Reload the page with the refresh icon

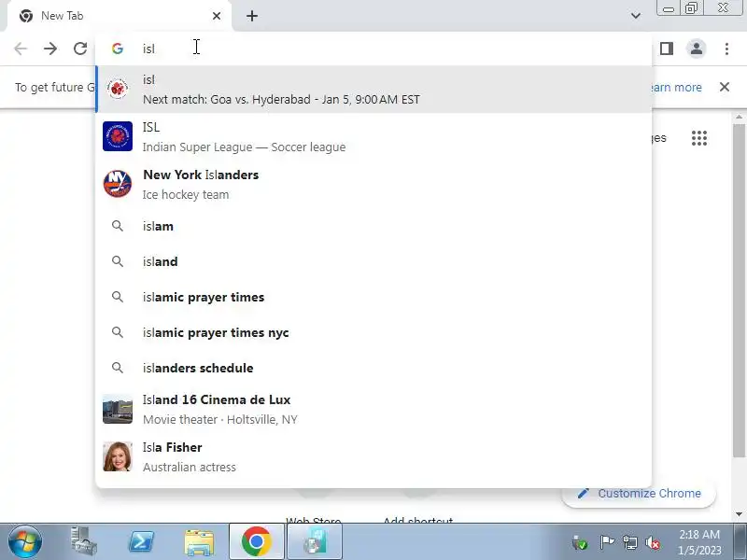point(80,49)
